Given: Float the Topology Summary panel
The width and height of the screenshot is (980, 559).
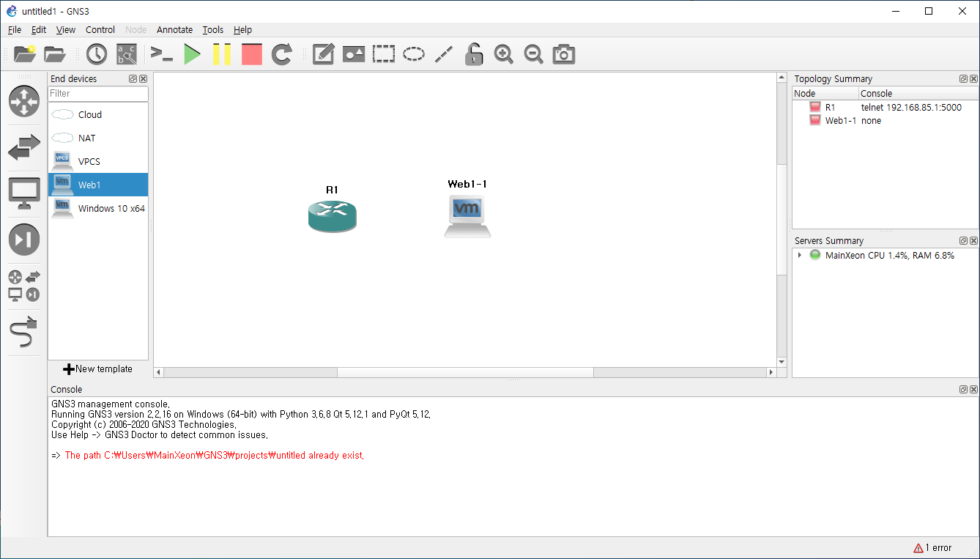Looking at the screenshot, I should click(x=963, y=78).
